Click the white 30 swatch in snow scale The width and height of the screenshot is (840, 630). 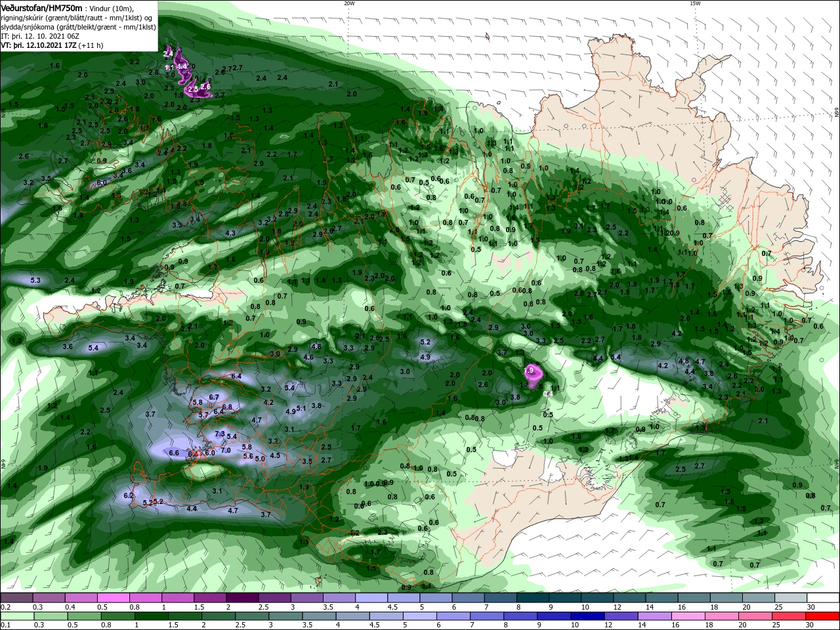point(824,598)
